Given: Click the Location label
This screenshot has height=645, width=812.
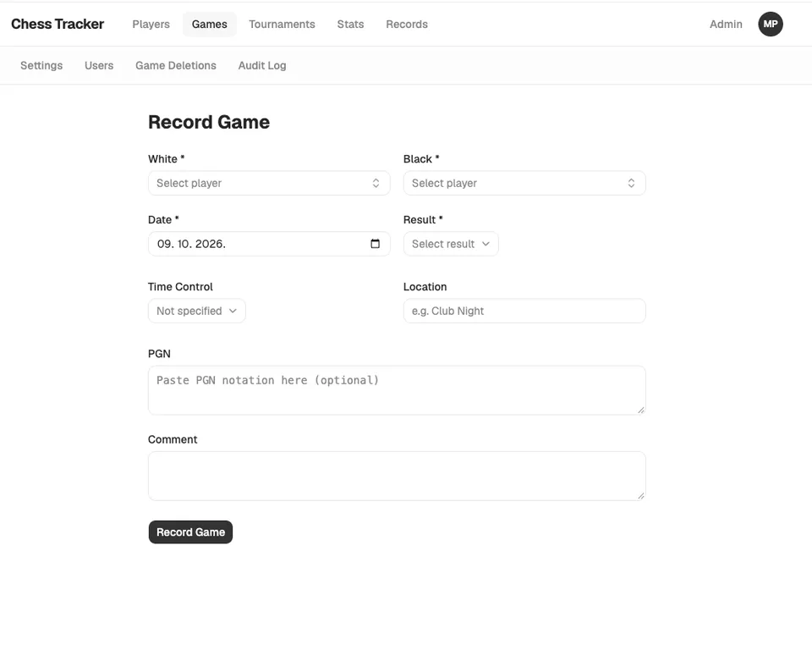Looking at the screenshot, I should click(425, 286).
